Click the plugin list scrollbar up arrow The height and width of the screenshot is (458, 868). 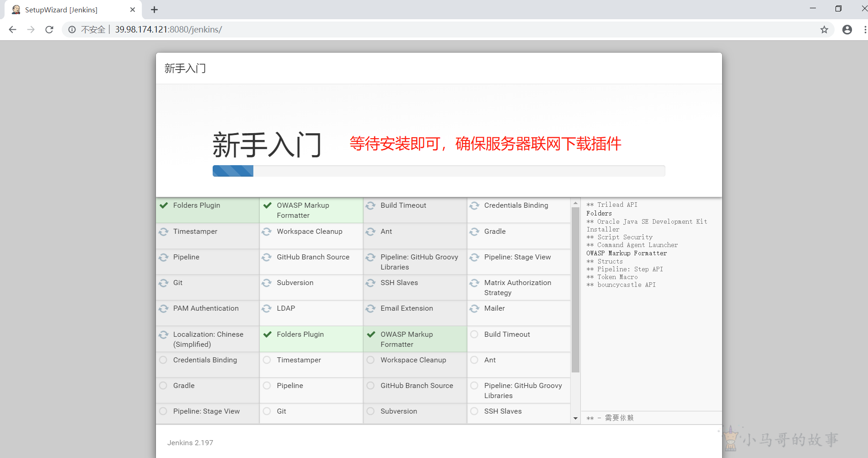pyautogui.click(x=575, y=203)
